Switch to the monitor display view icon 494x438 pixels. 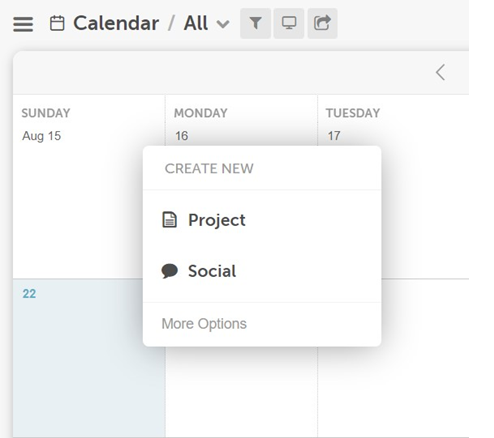289,23
